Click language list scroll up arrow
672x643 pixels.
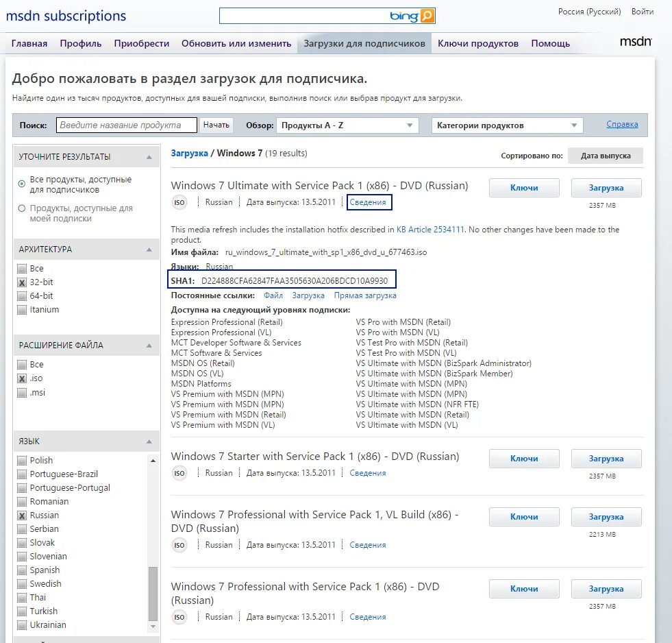coord(153,461)
